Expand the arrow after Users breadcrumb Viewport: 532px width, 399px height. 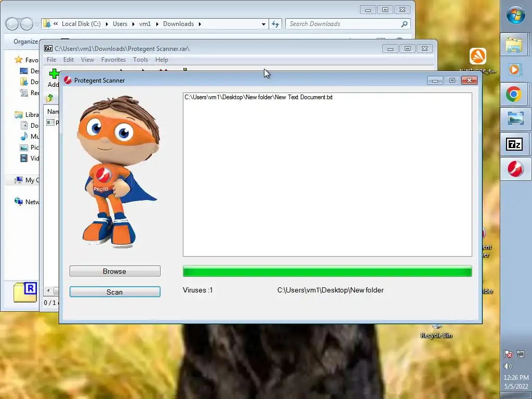[133, 24]
